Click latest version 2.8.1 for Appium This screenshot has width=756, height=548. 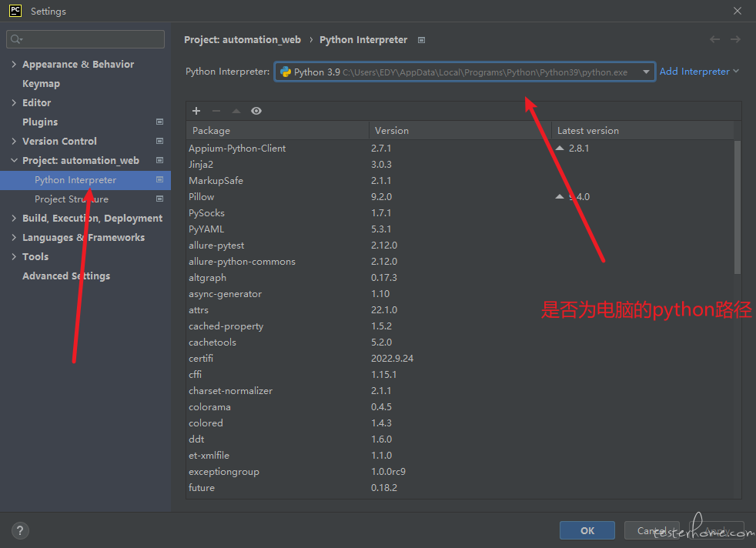click(x=579, y=149)
